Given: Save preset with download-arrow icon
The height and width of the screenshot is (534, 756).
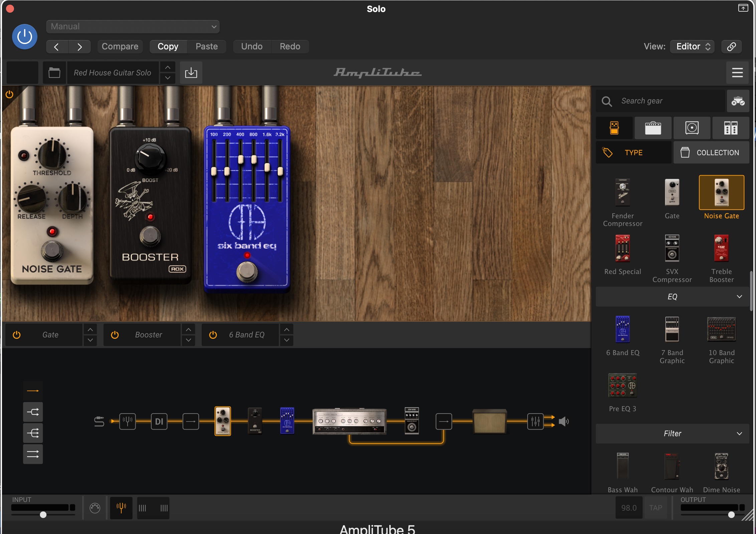Looking at the screenshot, I should (191, 72).
